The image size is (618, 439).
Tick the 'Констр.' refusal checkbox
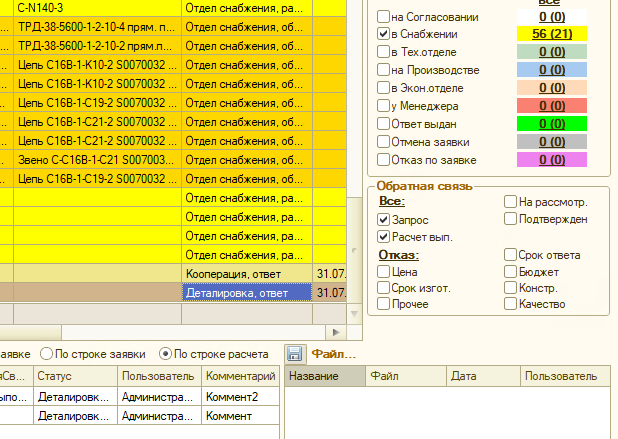pyautogui.click(x=510, y=288)
